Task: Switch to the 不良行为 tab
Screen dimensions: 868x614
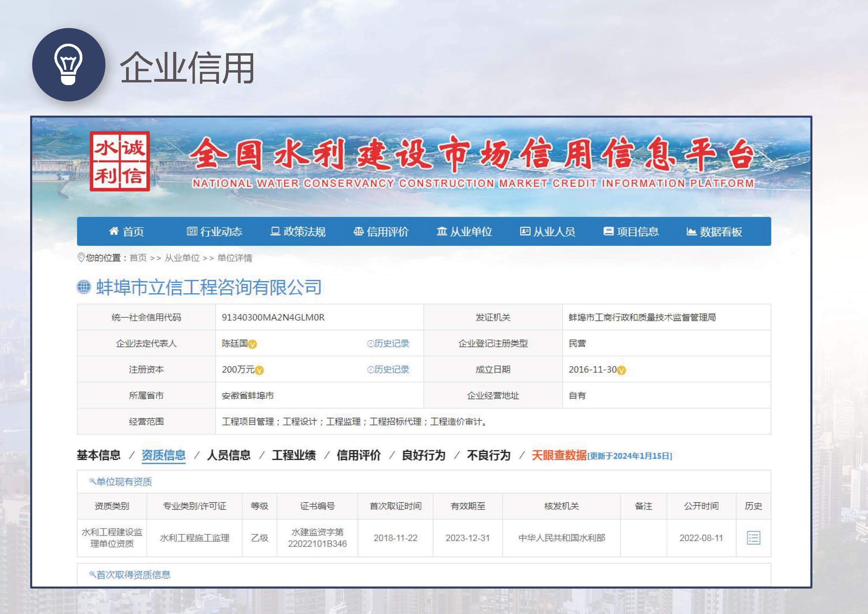Action: 489,455
